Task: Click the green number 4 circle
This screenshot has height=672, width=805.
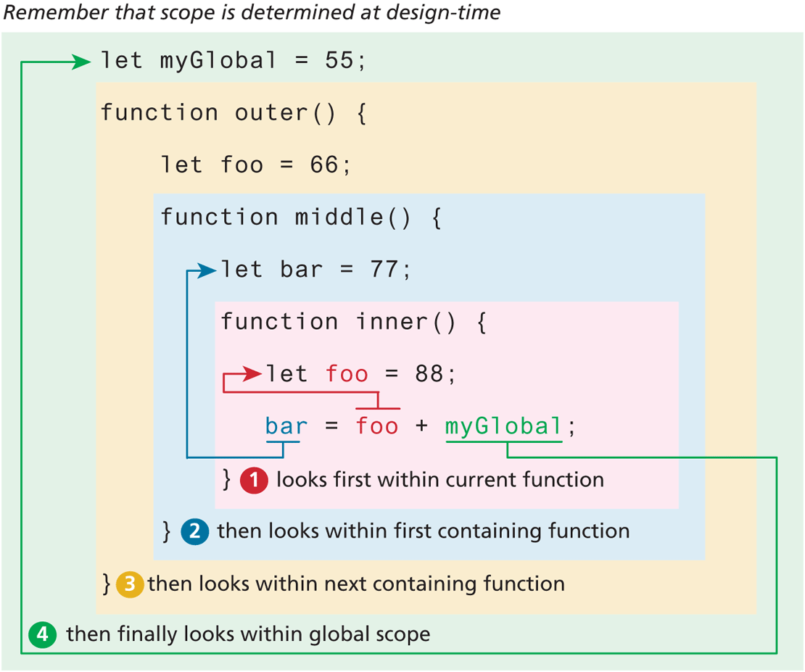Action: tap(43, 634)
